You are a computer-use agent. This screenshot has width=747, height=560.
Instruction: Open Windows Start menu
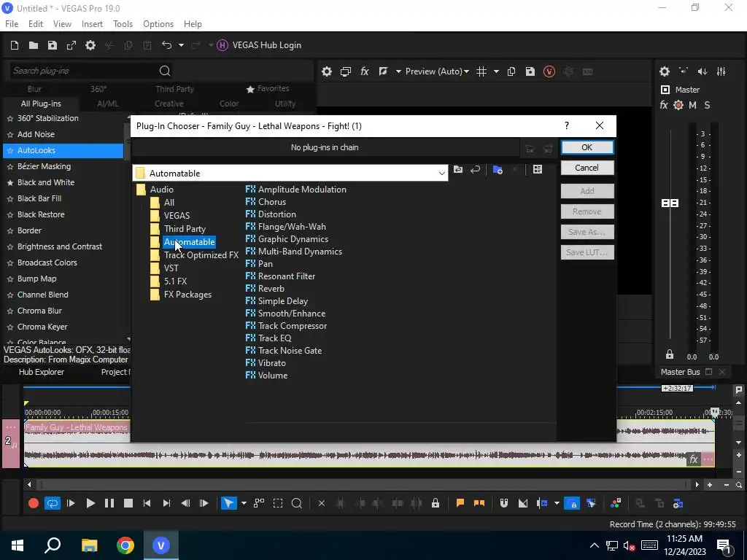click(x=18, y=545)
